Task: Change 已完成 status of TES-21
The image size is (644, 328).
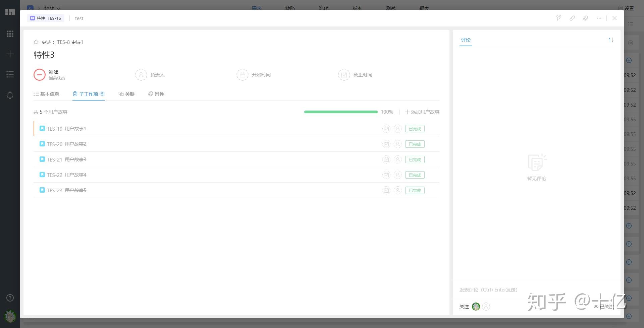Action: coord(415,159)
